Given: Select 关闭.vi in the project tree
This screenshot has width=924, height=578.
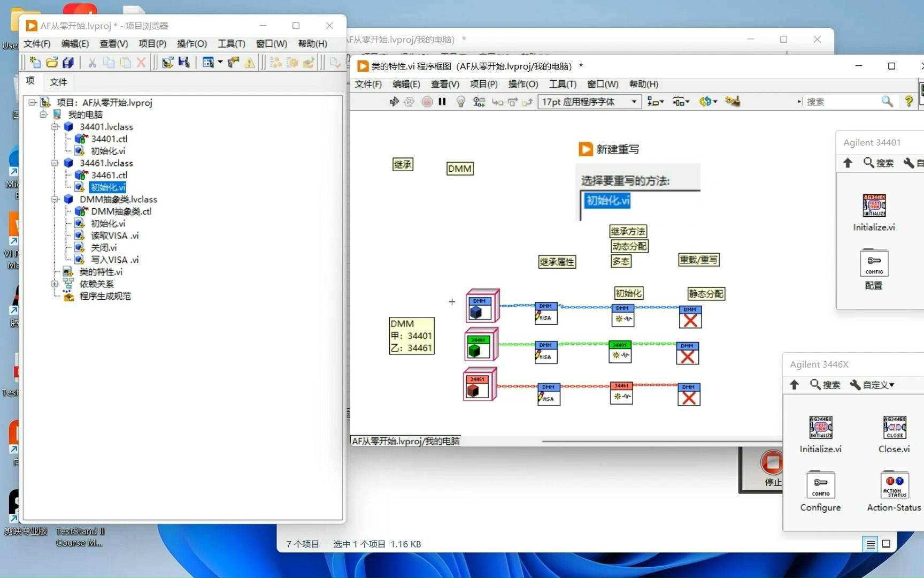Looking at the screenshot, I should point(104,248).
